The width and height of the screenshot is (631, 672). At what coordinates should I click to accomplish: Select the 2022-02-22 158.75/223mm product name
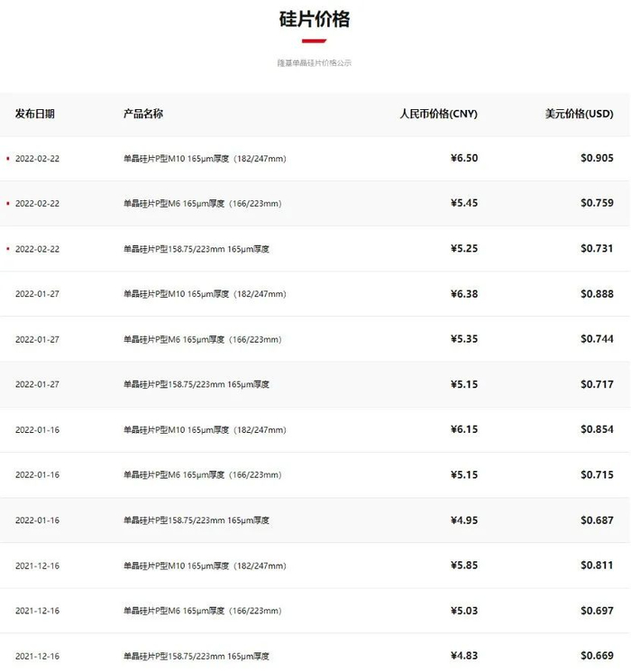tap(197, 249)
